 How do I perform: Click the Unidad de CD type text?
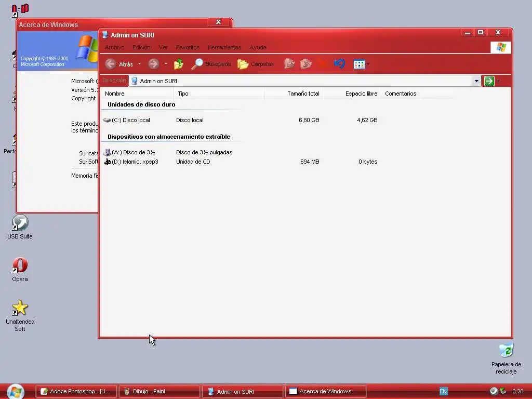point(193,162)
